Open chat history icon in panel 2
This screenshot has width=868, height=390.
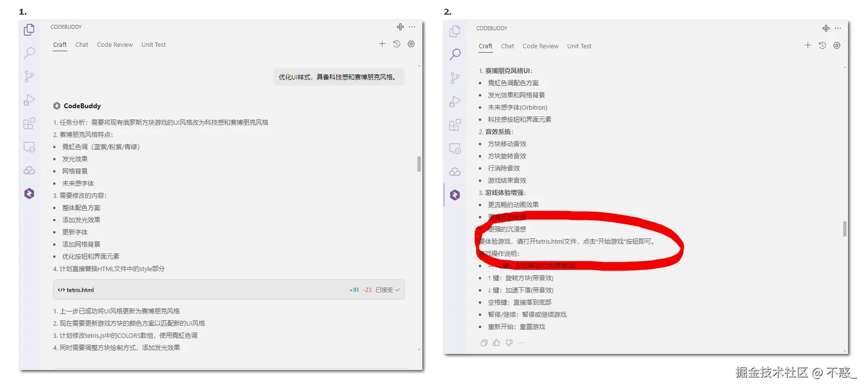pos(823,45)
